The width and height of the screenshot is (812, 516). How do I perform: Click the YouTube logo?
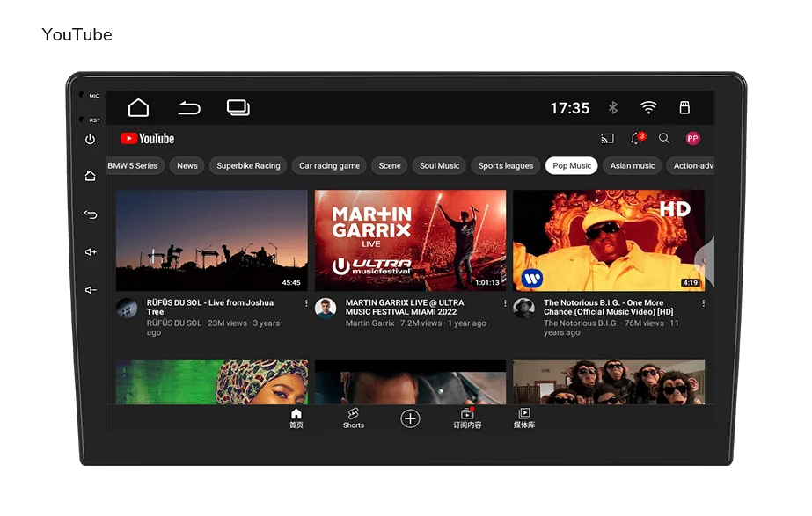148,139
